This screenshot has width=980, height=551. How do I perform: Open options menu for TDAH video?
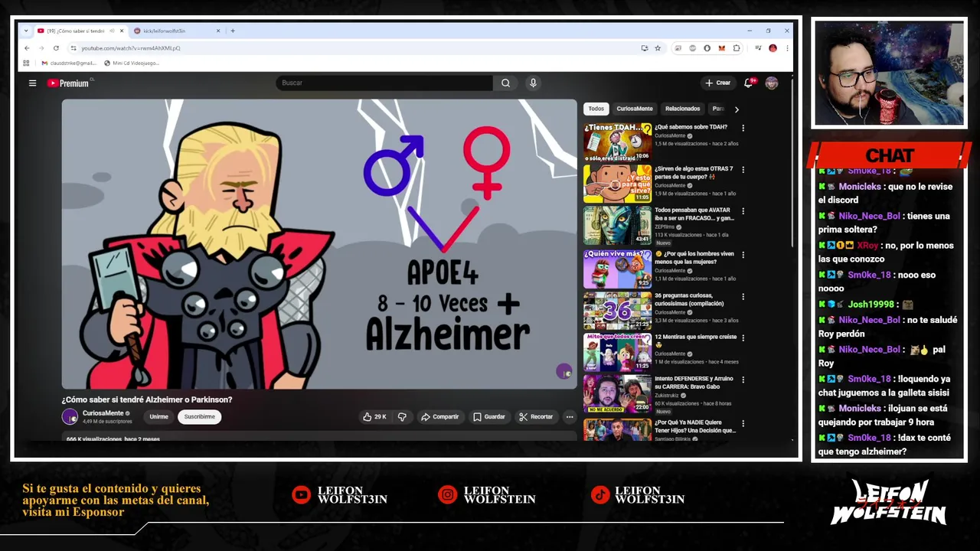point(743,128)
